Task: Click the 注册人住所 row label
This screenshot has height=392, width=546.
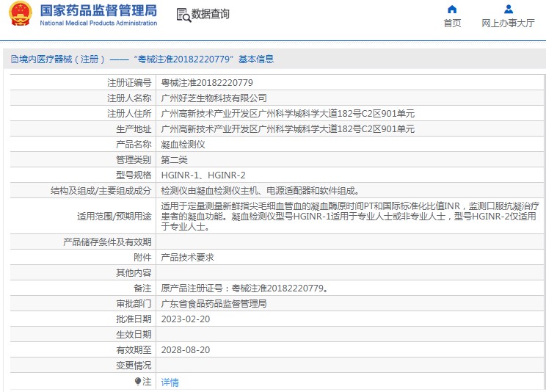Action: click(129, 114)
